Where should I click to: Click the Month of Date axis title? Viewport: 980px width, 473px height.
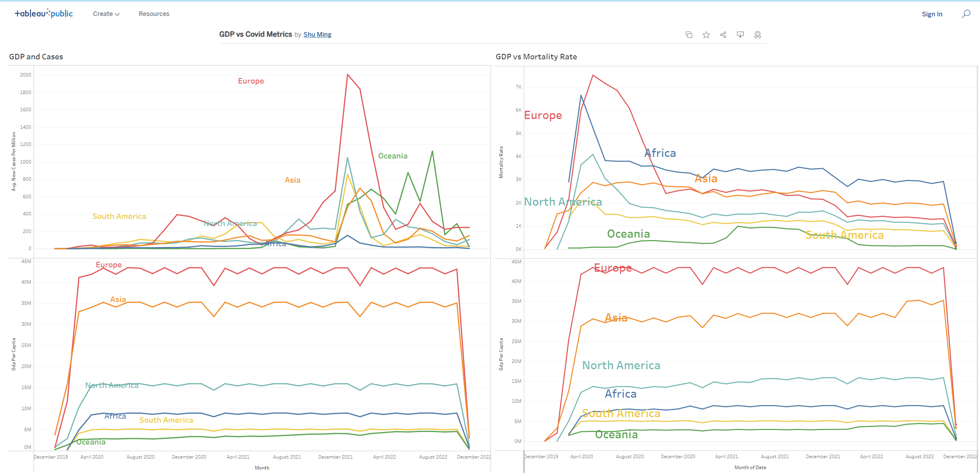coord(750,467)
